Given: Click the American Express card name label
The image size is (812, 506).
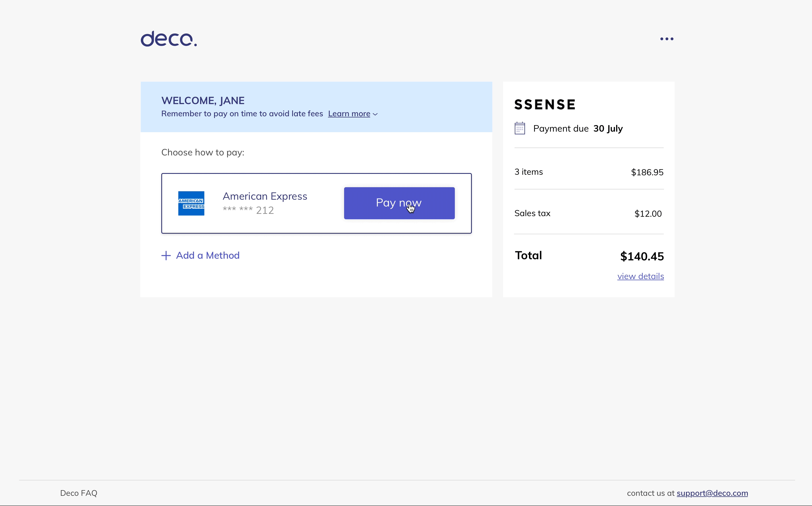Looking at the screenshot, I should 265,196.
